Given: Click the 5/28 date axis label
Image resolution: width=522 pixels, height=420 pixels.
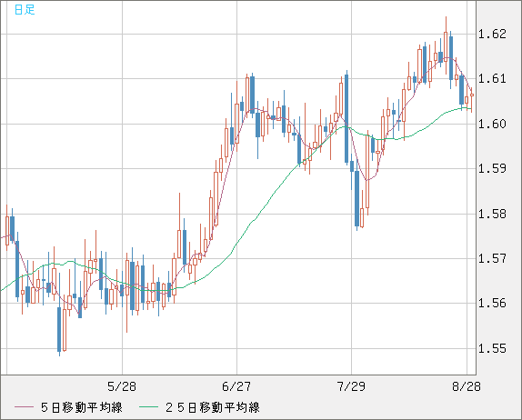Looking at the screenshot, I should pyautogui.click(x=122, y=386).
